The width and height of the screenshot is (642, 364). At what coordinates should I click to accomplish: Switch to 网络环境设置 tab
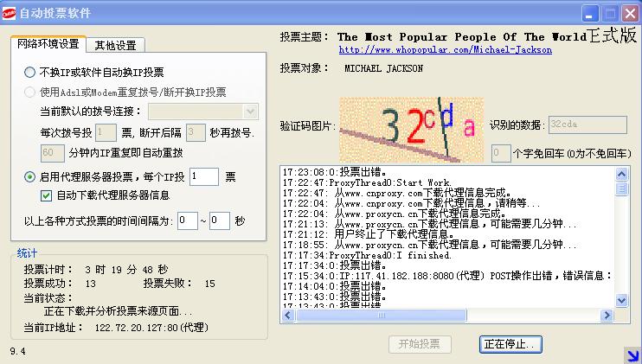[48, 44]
